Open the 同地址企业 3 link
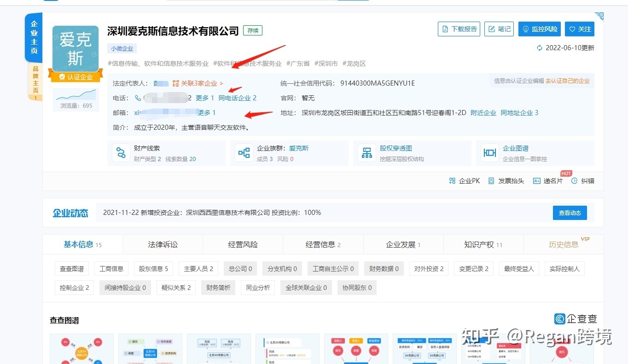 pos(519,113)
